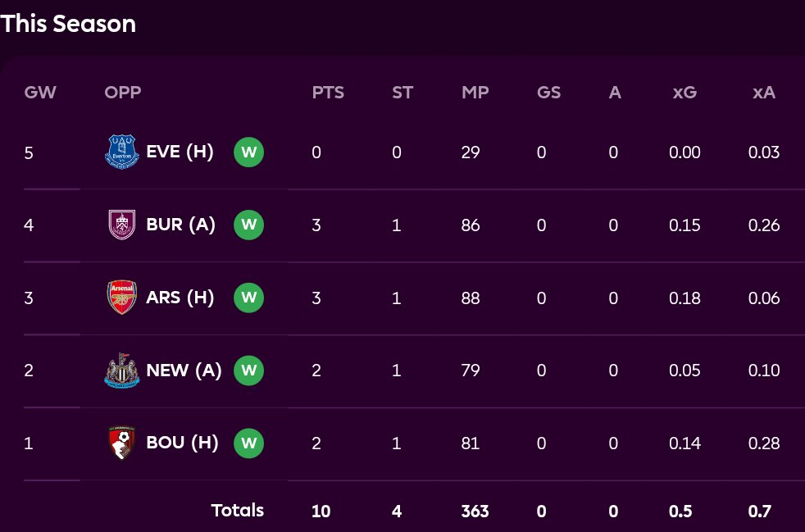Click the GW column header
This screenshot has height=532, width=805.
click(40, 93)
